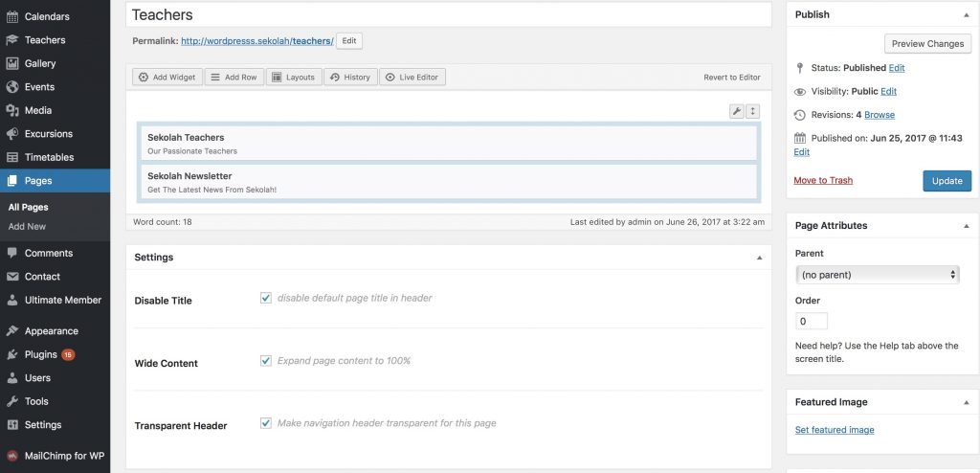Image resolution: width=980 pixels, height=473 pixels.
Task: Click the Teachers page title field
Action: click(x=449, y=14)
